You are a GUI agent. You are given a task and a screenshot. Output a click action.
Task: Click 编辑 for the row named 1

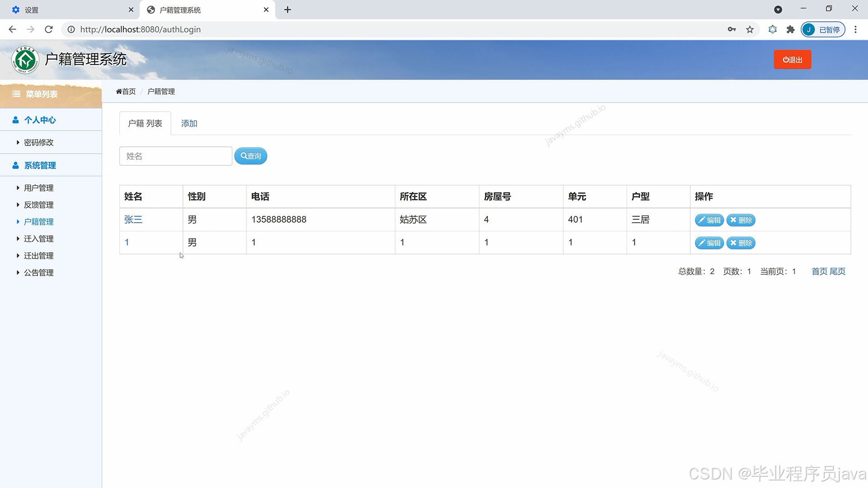click(x=709, y=243)
